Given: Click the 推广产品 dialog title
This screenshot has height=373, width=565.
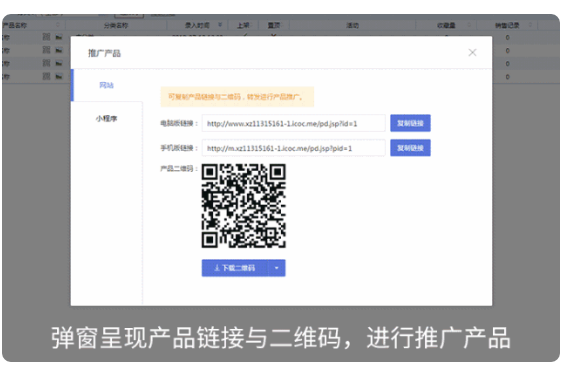Looking at the screenshot, I should point(104,53).
